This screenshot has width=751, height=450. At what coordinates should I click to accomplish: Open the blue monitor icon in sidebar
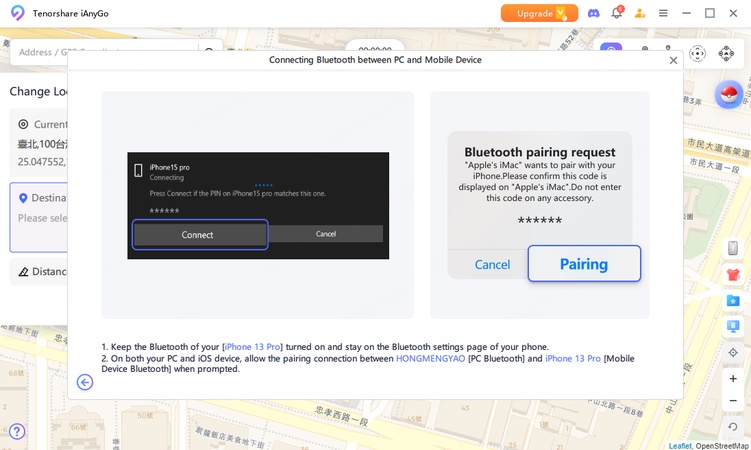(733, 326)
